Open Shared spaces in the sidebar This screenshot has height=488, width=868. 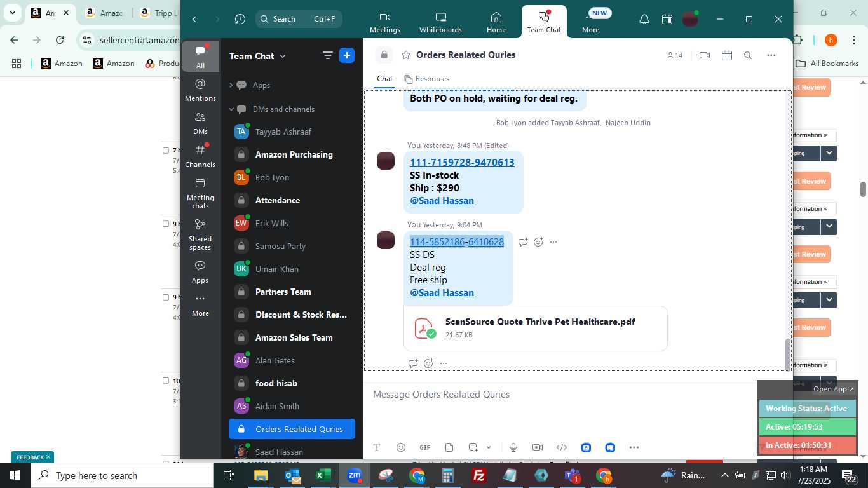(x=200, y=234)
